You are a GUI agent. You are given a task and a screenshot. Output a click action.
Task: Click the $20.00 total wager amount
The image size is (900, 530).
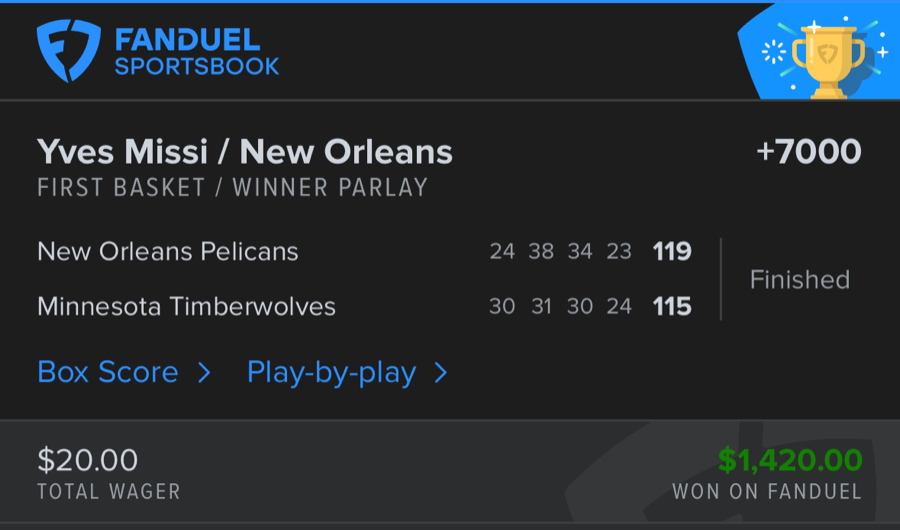(x=88, y=460)
